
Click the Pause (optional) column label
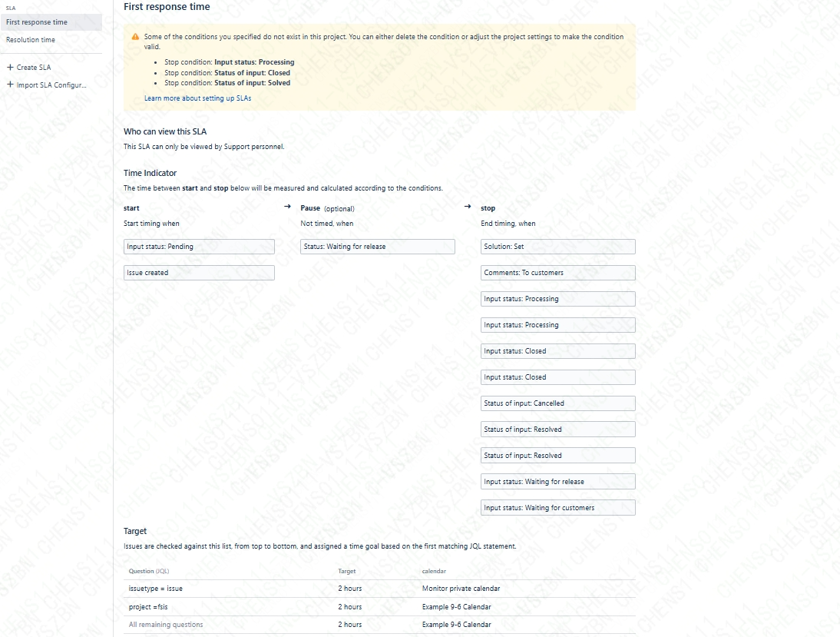click(327, 208)
